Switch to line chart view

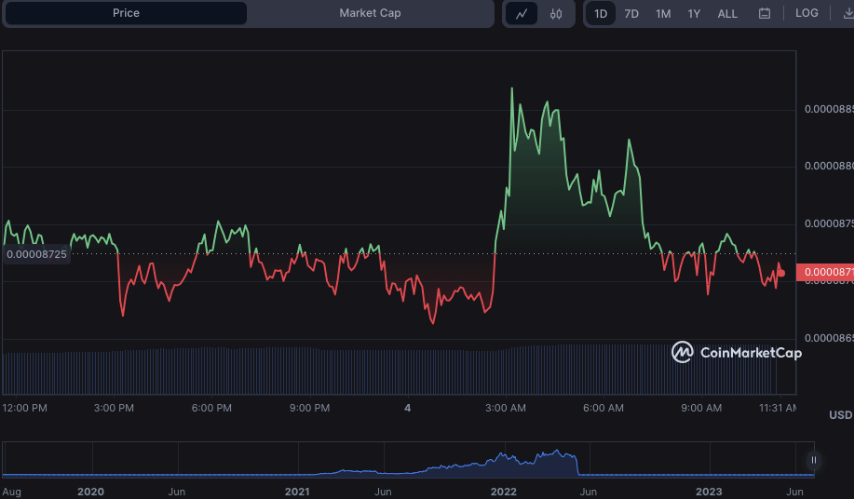[522, 14]
